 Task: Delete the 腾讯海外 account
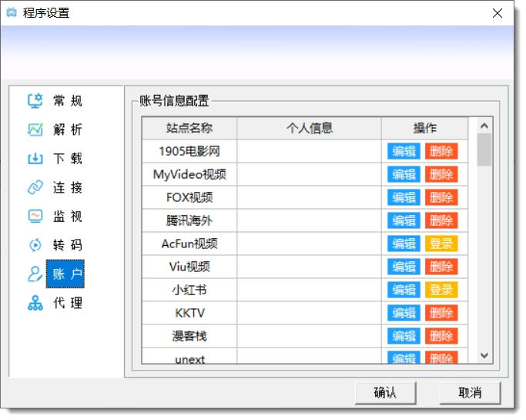(x=441, y=220)
